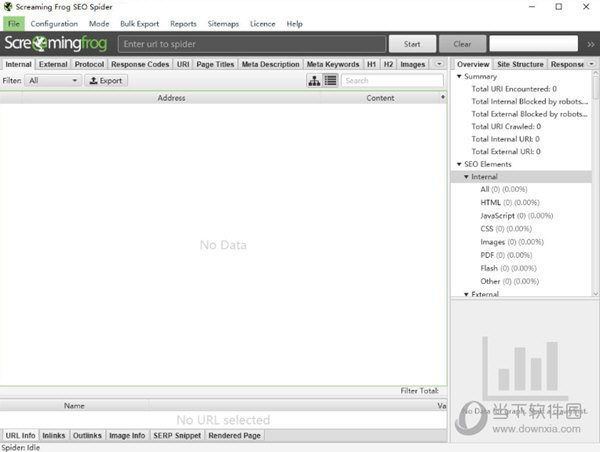This screenshot has width=600, height=452.
Task: Collapse the Internal tree node
Action: pos(466,176)
